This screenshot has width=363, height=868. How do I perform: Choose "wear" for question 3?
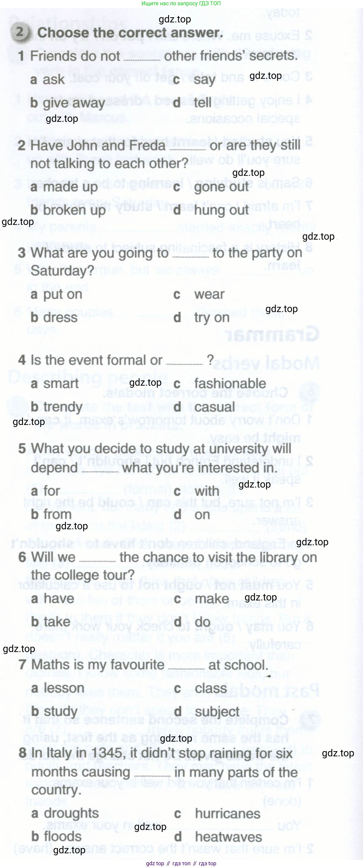[209, 294]
